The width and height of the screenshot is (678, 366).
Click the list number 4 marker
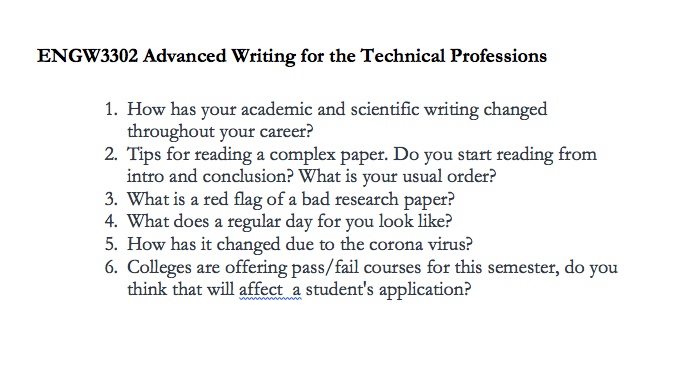point(111,222)
